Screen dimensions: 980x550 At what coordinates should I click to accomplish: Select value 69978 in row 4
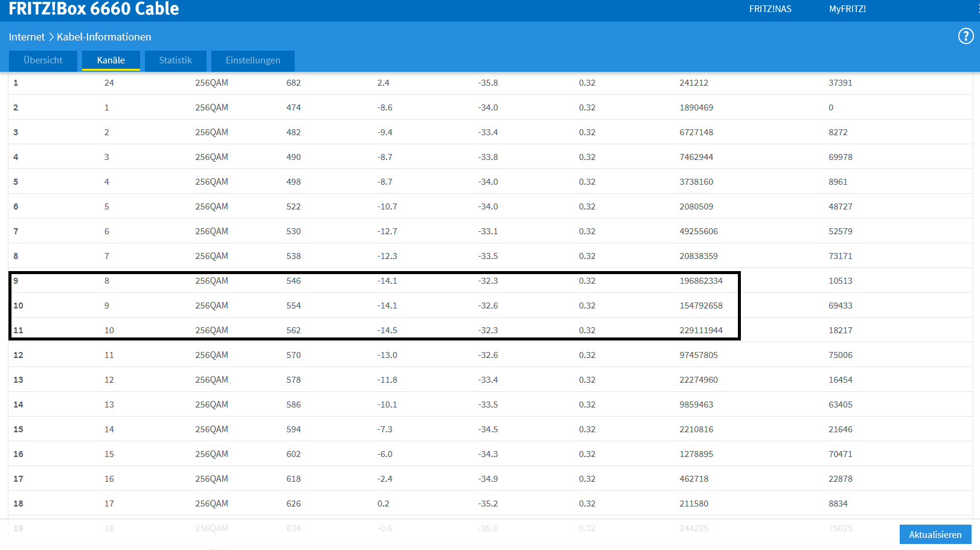pos(841,157)
